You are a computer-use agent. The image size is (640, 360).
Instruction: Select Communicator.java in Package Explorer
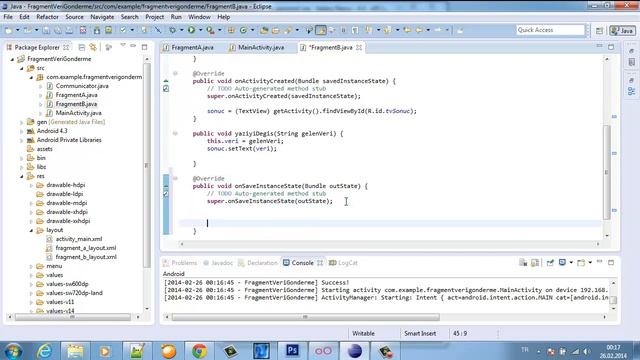82,86
